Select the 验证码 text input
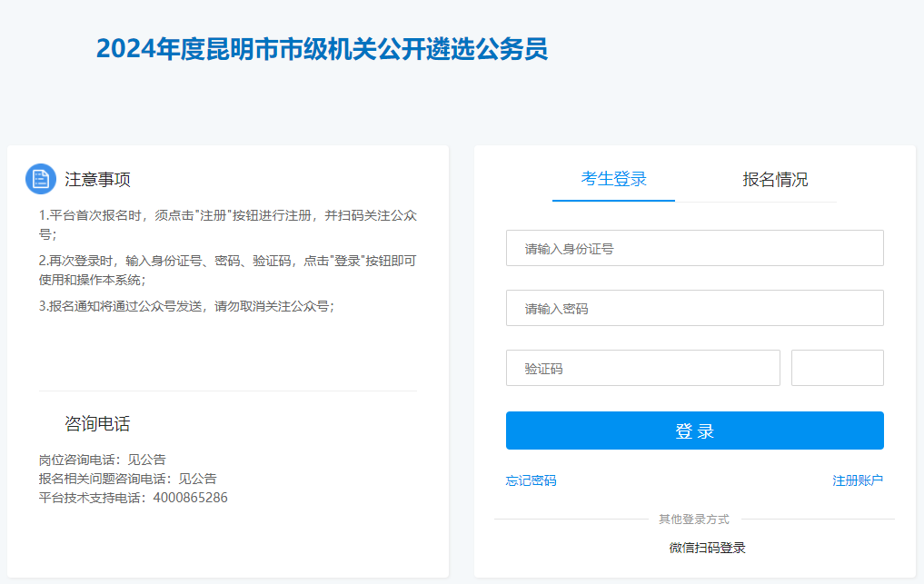 pos(642,368)
